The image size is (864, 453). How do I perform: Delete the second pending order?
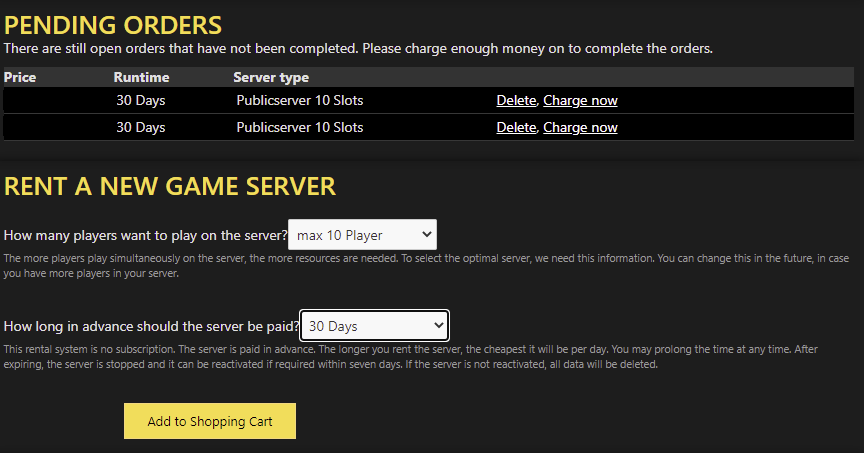(x=516, y=127)
